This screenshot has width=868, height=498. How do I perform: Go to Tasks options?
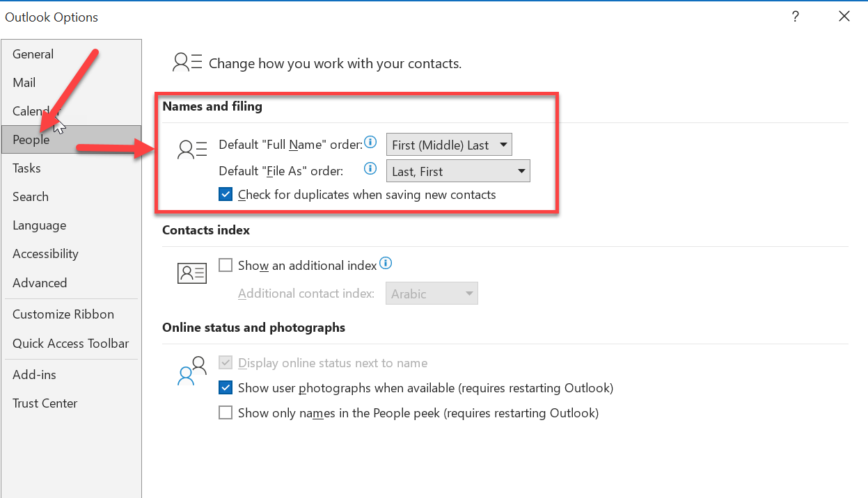point(71,168)
